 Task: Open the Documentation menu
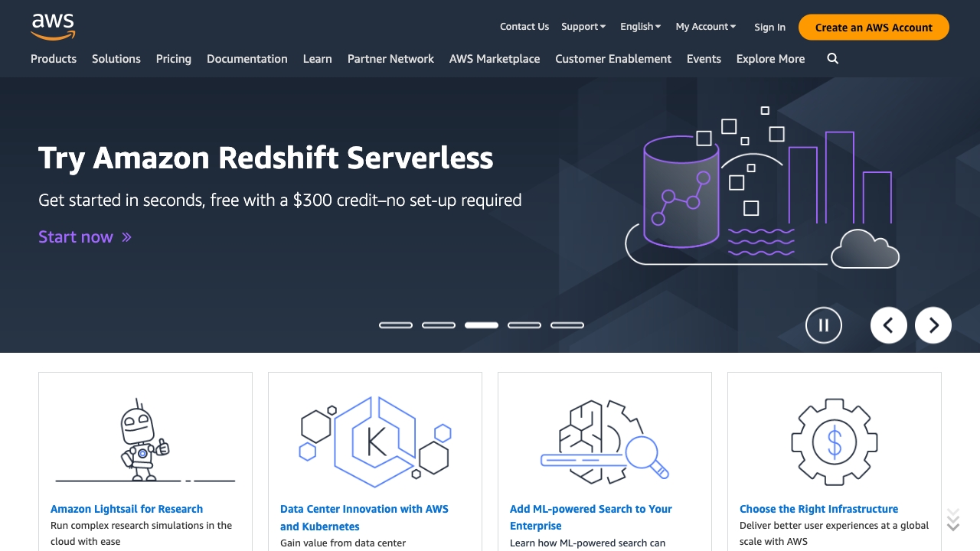tap(247, 59)
